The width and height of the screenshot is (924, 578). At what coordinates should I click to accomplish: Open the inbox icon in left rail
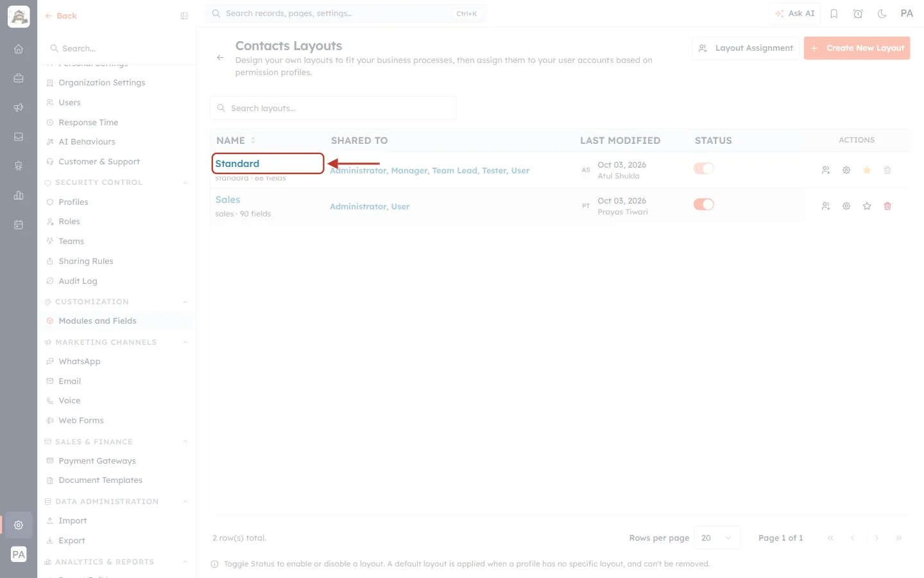(x=19, y=137)
